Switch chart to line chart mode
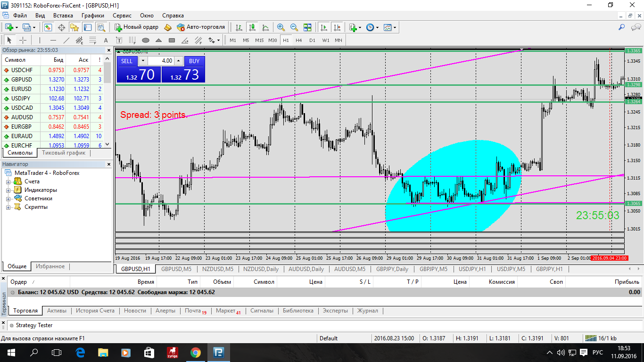 click(x=265, y=27)
